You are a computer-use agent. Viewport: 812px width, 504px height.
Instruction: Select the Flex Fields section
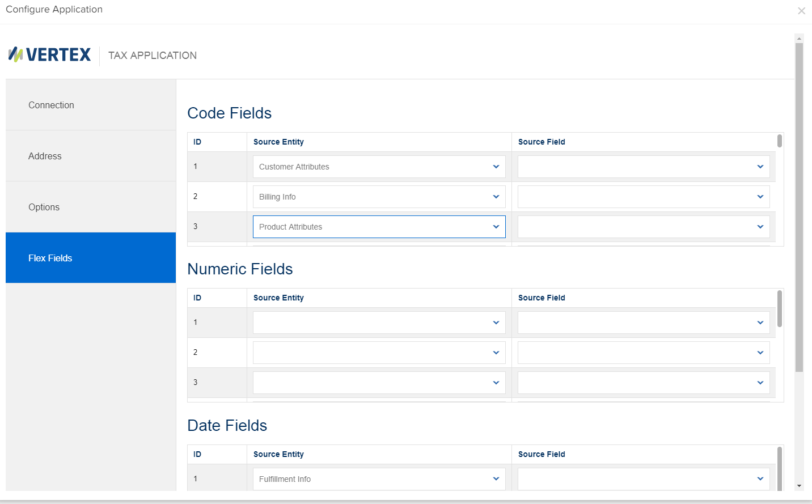pos(50,258)
